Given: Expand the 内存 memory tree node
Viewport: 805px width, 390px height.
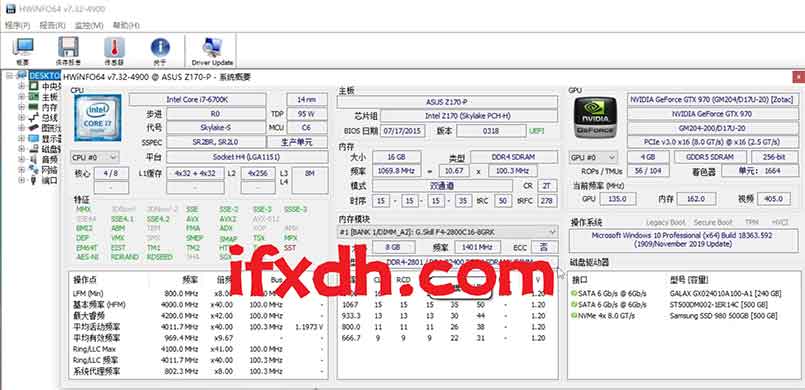Looking at the screenshot, I should (22, 107).
